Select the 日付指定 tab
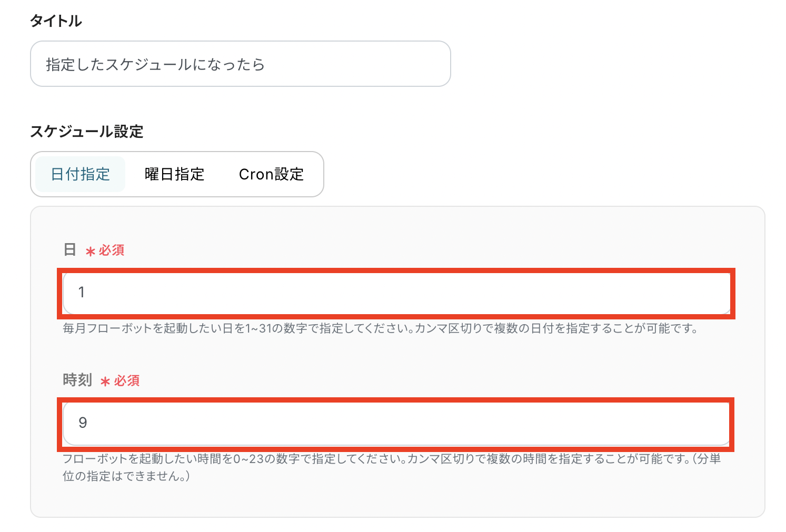Screen dimensions: 786x532 tap(80, 174)
